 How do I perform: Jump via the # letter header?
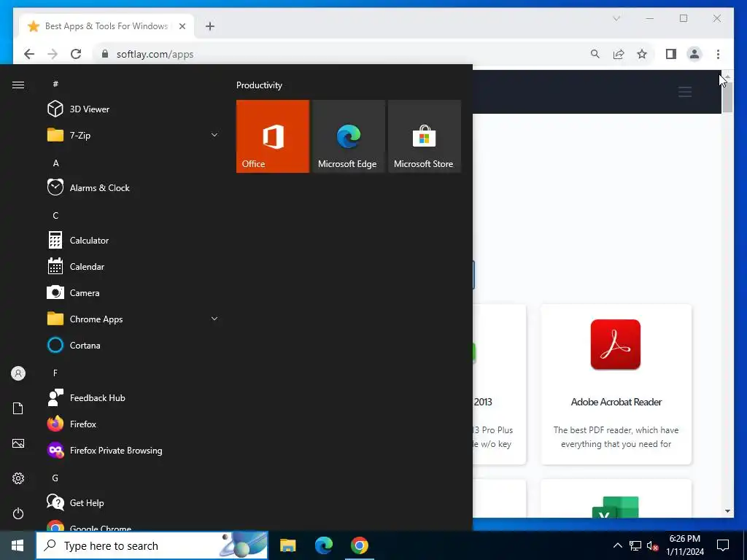pyautogui.click(x=55, y=84)
